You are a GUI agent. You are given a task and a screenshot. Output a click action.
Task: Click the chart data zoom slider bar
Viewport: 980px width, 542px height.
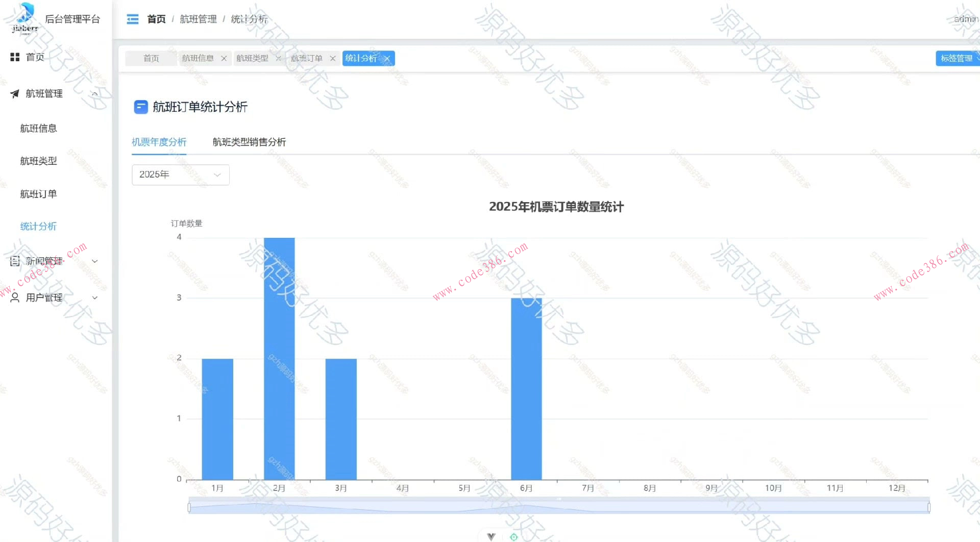coord(558,507)
